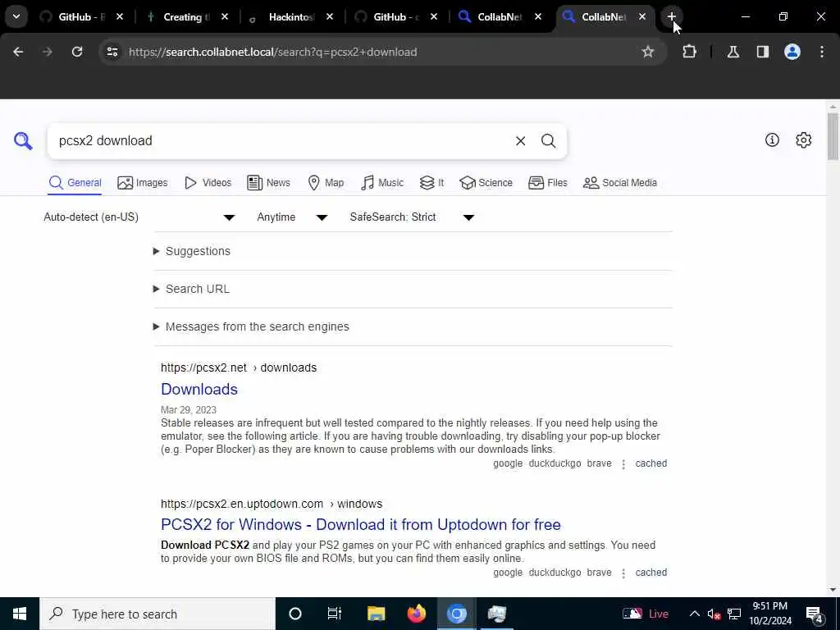Open the pcsx2.net Downloads result
Viewport: 840px width, 630px height.
[199, 389]
